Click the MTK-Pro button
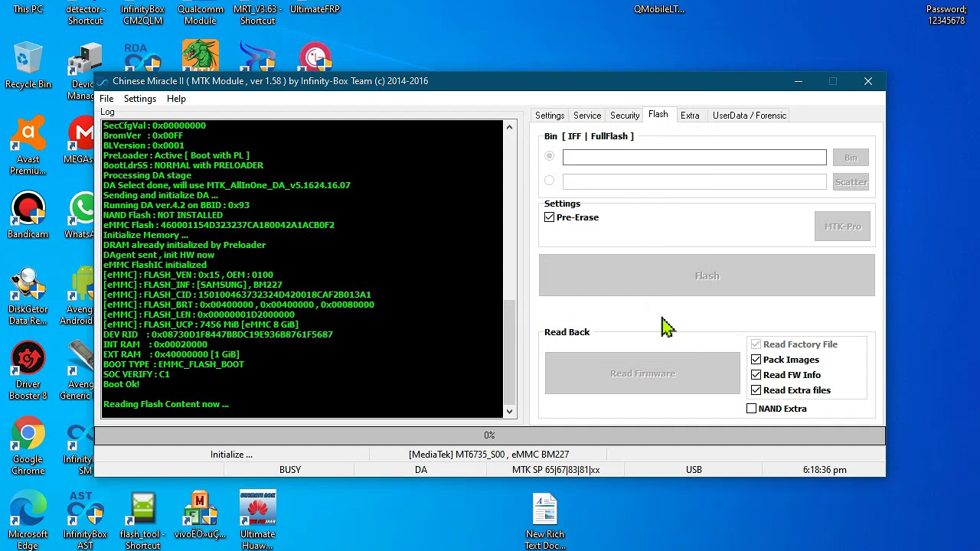This screenshot has width=980, height=551. pos(842,227)
